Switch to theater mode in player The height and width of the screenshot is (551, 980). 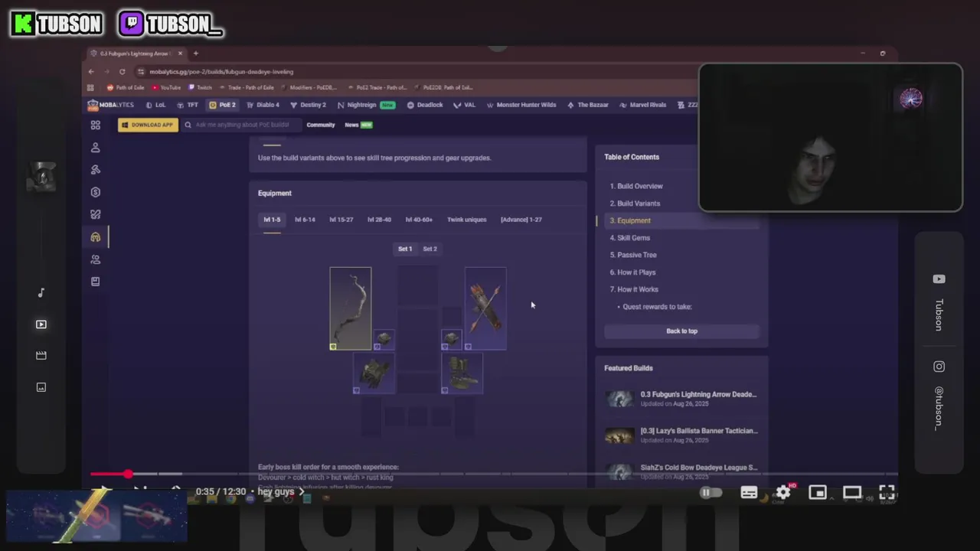coord(852,492)
